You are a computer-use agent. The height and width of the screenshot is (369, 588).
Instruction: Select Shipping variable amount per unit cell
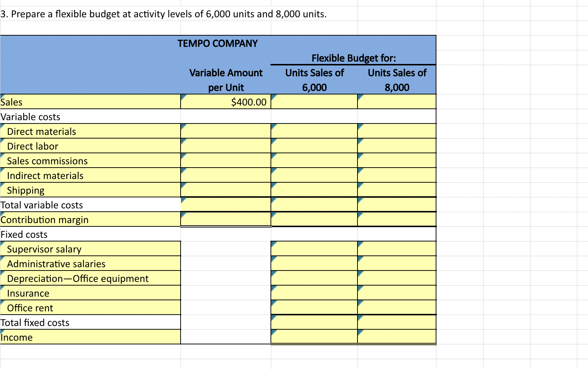[226, 190]
